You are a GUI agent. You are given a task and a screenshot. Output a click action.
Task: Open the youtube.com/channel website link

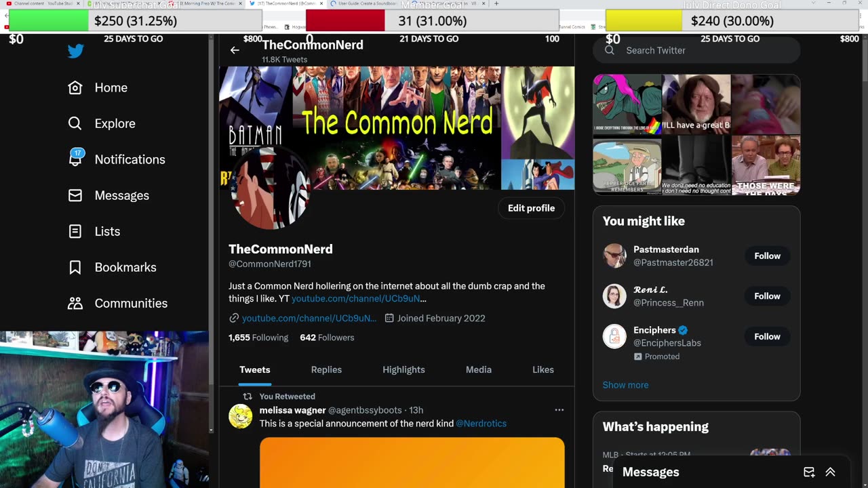pyautogui.click(x=309, y=318)
